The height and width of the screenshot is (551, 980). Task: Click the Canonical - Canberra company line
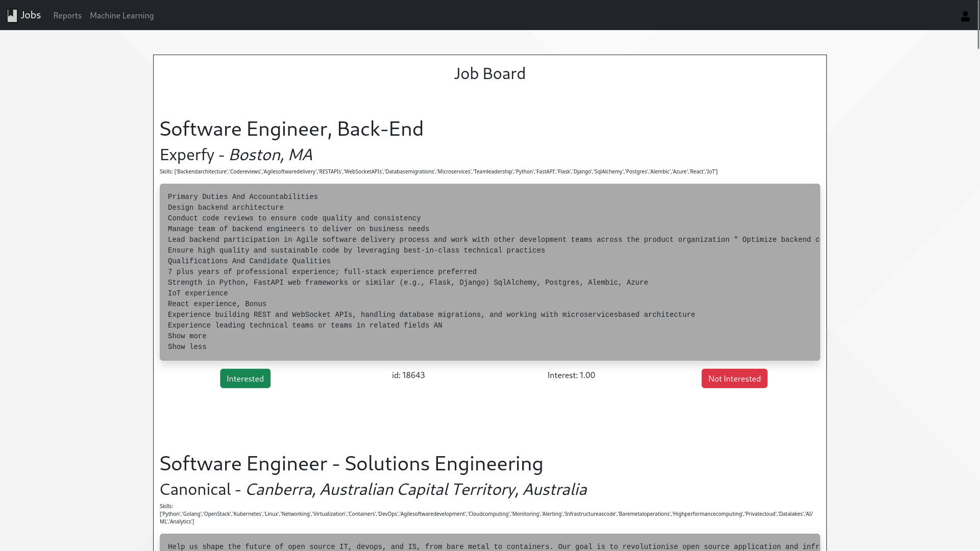point(373,489)
